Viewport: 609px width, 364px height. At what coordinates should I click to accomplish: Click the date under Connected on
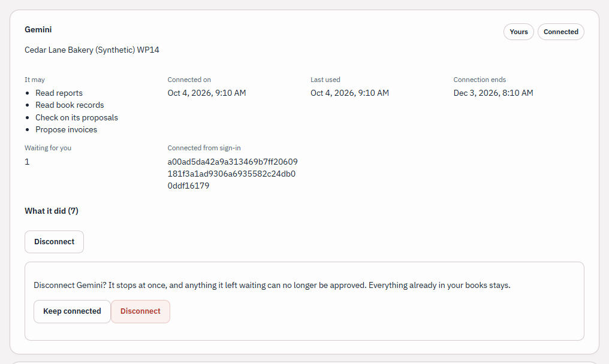point(207,93)
